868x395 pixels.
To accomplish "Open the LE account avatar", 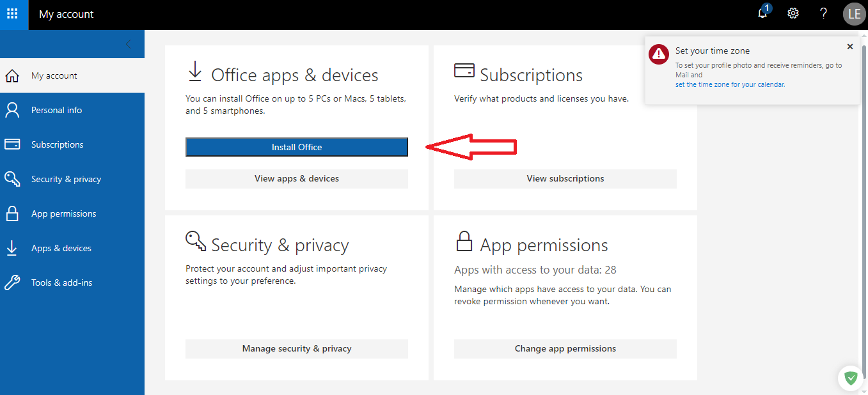I will 854,13.
